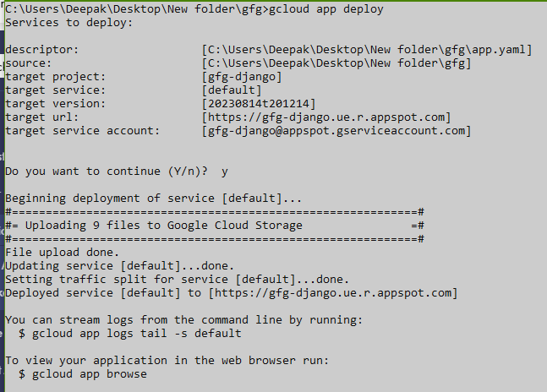The height and width of the screenshot is (392, 547).
Task: Click the target service value [default]
Action: tap(232, 90)
